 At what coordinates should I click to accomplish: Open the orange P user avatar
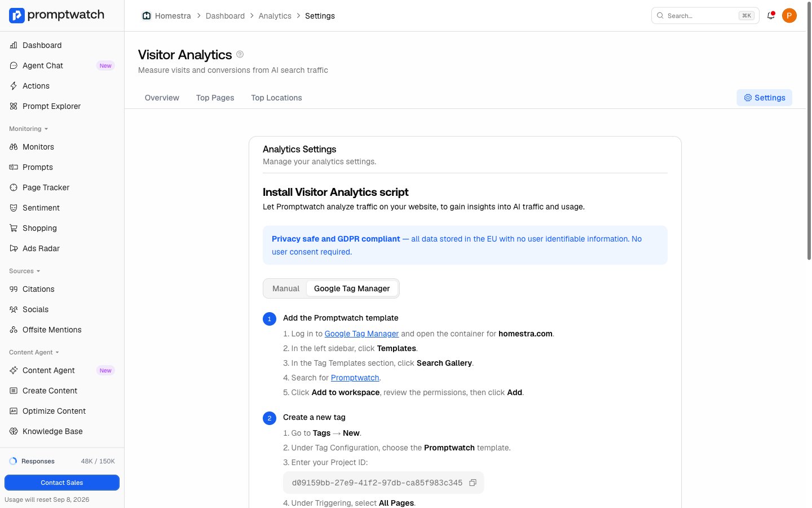point(789,16)
